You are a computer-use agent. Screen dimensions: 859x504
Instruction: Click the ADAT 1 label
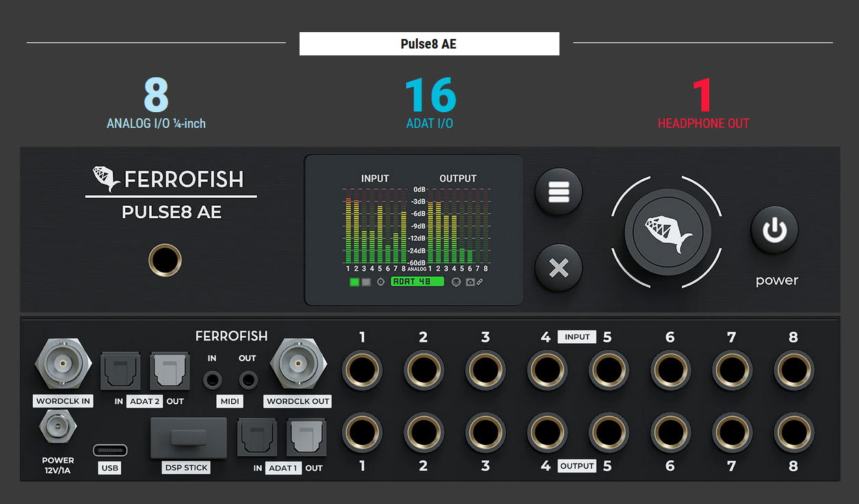point(282,468)
